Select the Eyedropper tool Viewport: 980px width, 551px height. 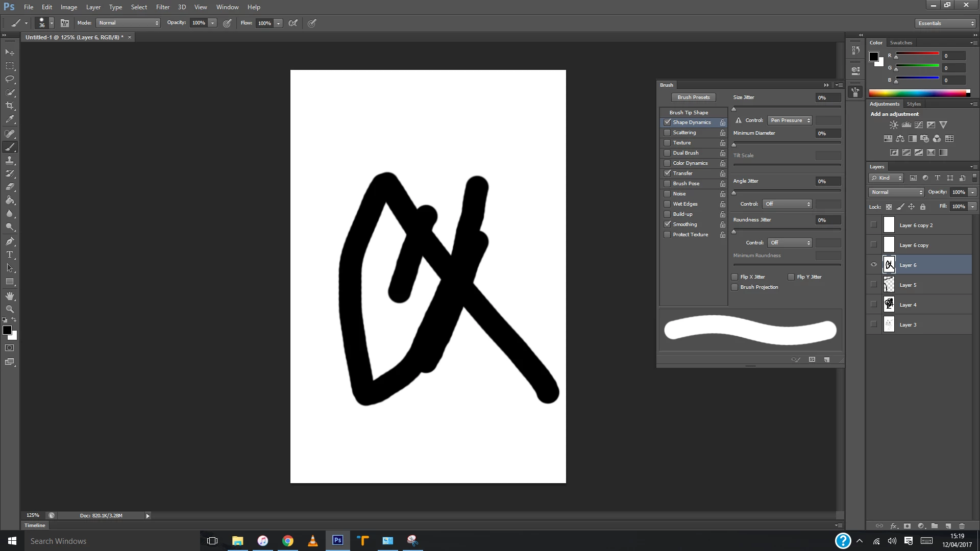(x=10, y=119)
